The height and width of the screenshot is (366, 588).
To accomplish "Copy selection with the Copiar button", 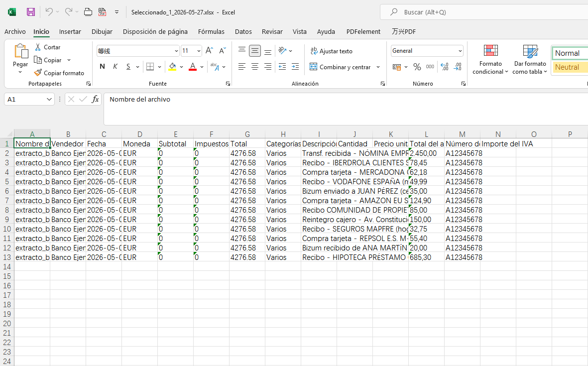I will (48, 60).
